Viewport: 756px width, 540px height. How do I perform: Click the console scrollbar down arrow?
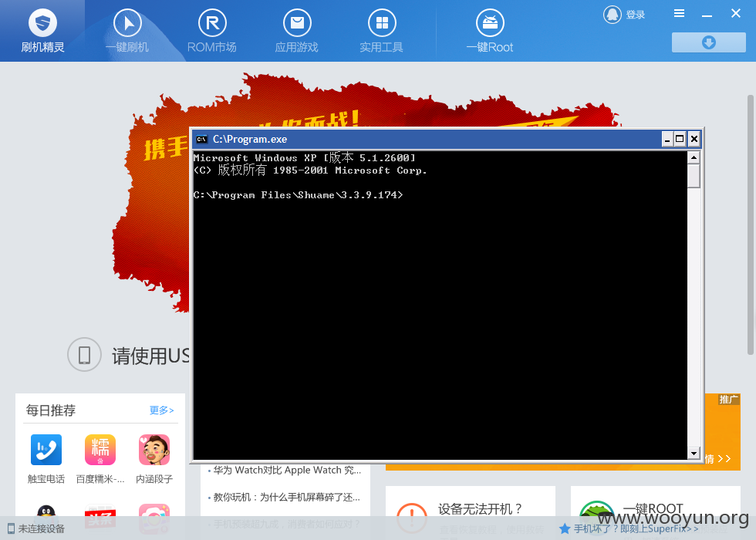tap(694, 453)
